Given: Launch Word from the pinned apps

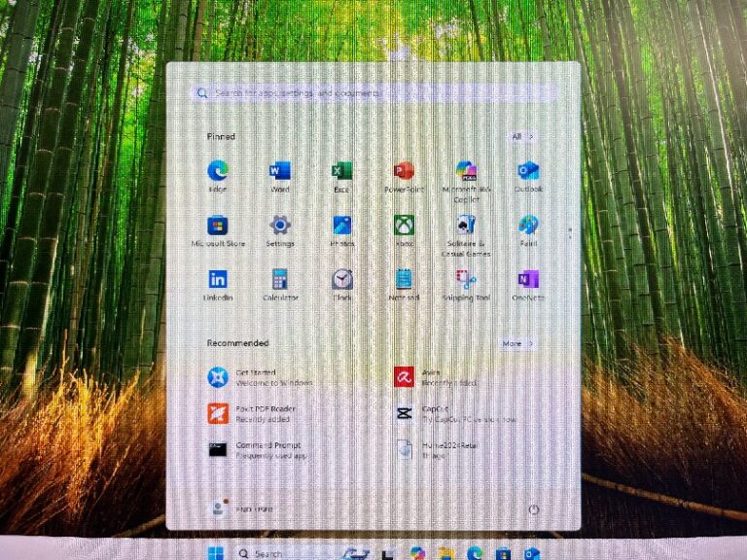Looking at the screenshot, I should (x=280, y=172).
